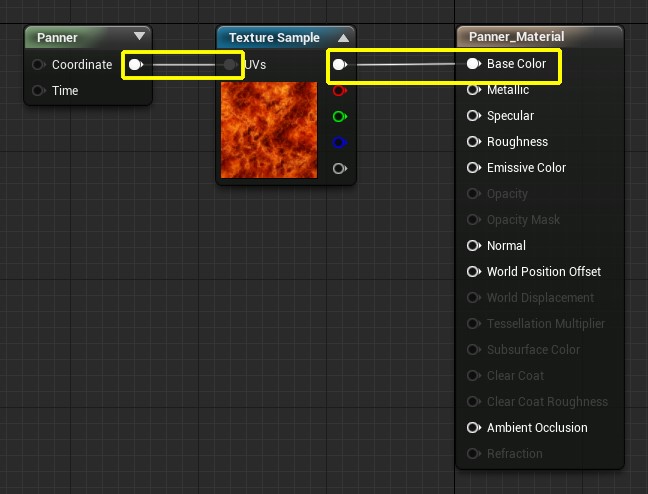Click the grayed "Tessellation Multiplier" label
This screenshot has height=494, width=648.
point(546,324)
